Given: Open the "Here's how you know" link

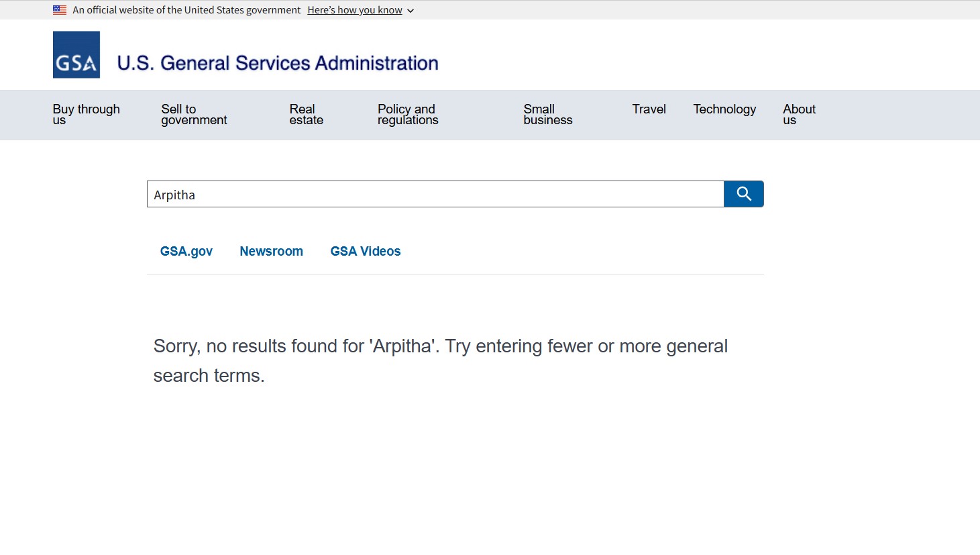Looking at the screenshot, I should 354,10.
